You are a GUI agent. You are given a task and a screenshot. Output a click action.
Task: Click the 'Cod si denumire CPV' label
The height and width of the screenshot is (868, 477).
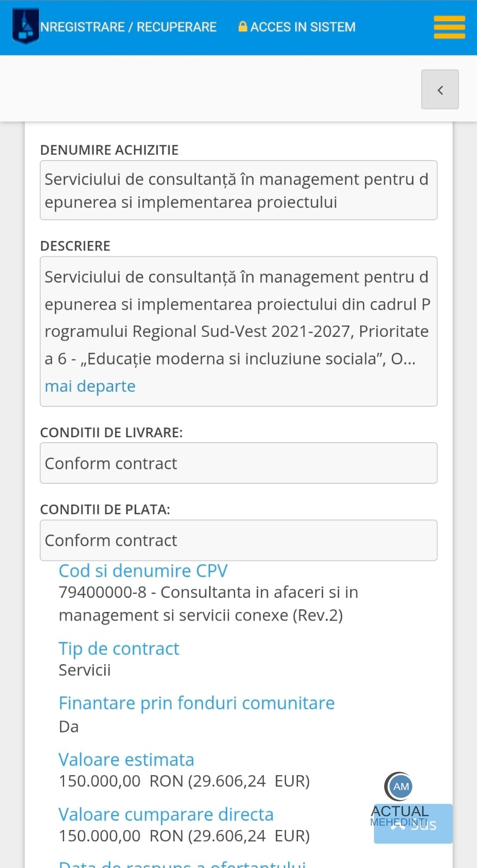point(143,571)
